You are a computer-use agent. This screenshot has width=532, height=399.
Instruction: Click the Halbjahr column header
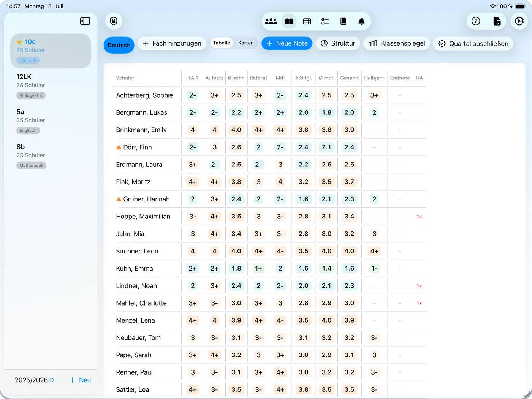(x=374, y=78)
